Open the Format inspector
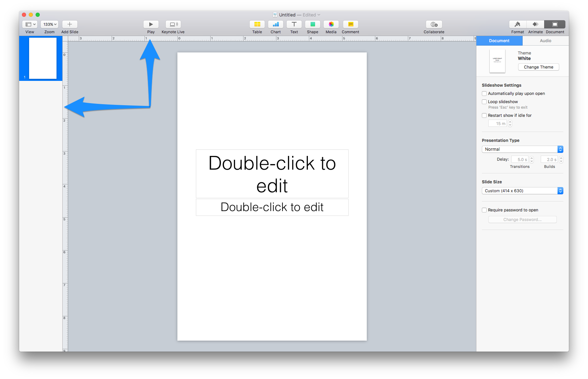Viewport: 588px width, 379px height. click(517, 24)
